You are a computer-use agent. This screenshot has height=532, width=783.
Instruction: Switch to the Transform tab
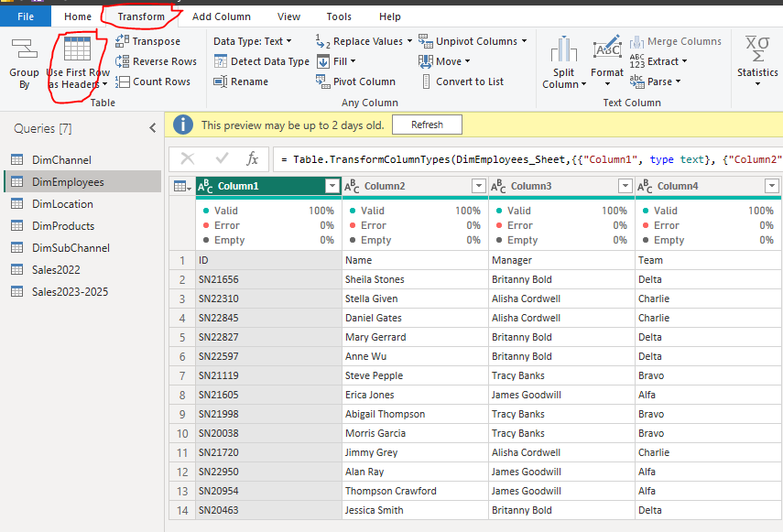tap(141, 16)
